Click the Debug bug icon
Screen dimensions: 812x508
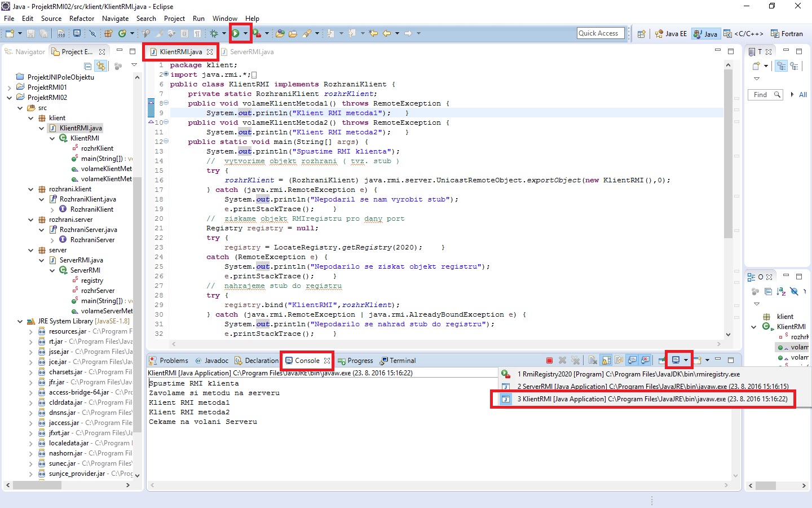[214, 34]
